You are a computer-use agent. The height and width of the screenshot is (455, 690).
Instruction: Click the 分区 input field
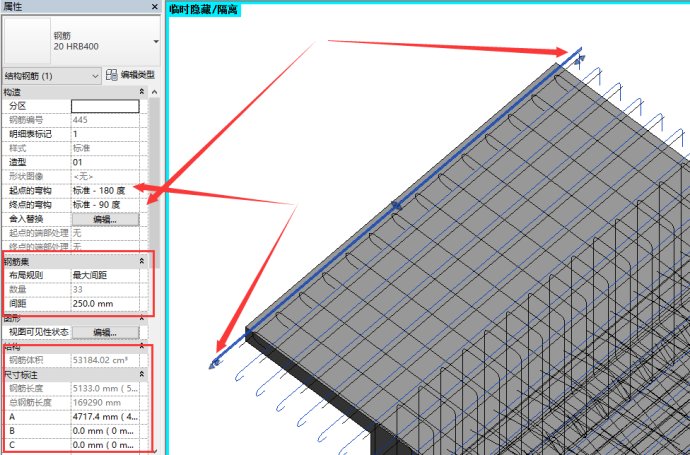tap(104, 105)
